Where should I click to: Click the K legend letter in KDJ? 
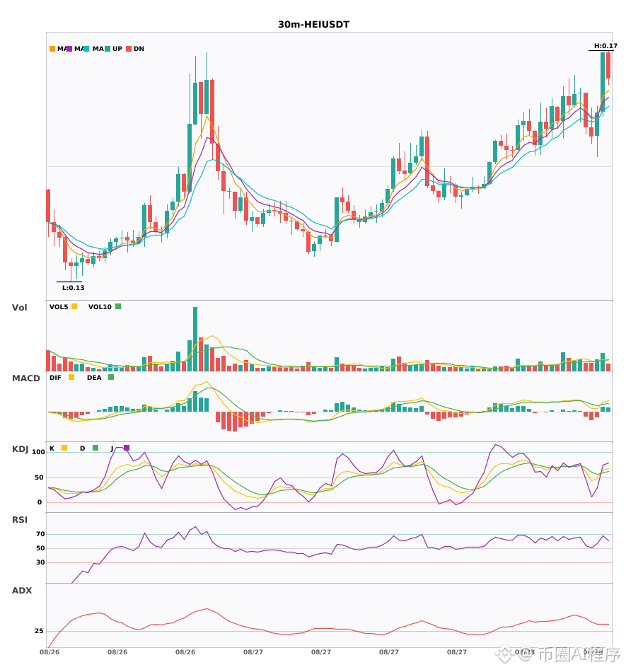(x=52, y=448)
